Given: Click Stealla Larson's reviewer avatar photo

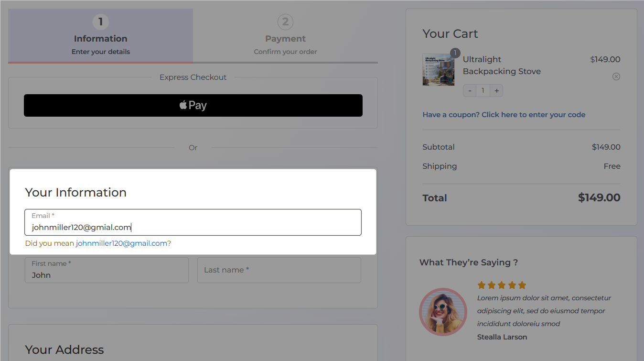Looking at the screenshot, I should click(443, 312).
